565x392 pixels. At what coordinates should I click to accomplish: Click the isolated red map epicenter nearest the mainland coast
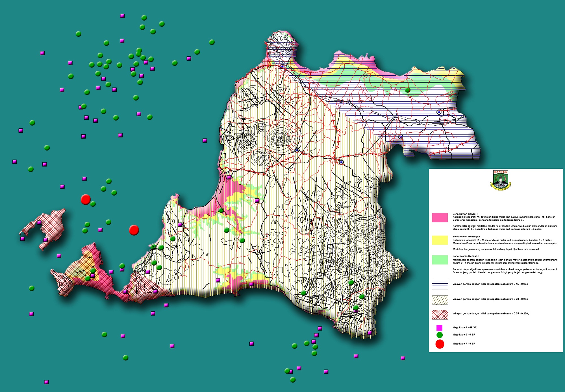pos(134,230)
